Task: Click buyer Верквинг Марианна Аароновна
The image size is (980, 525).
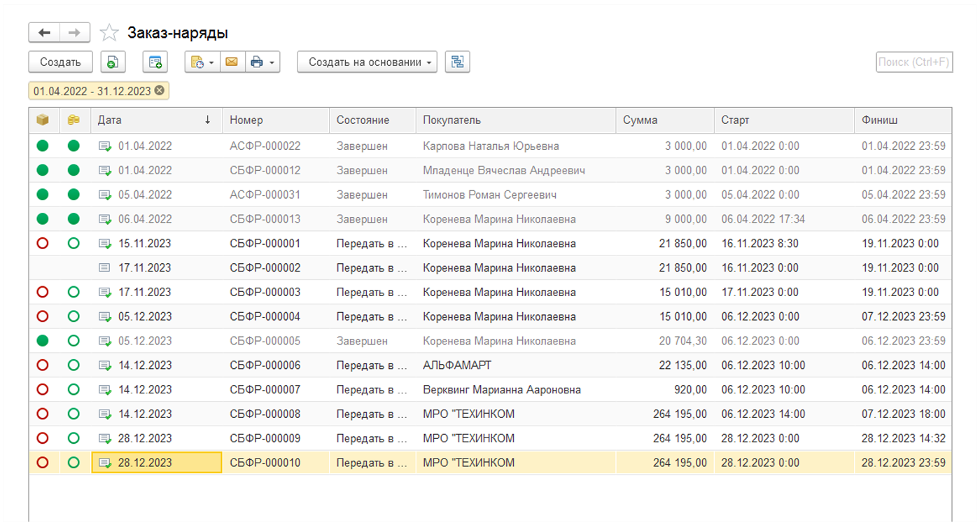Action: pyautogui.click(x=502, y=389)
